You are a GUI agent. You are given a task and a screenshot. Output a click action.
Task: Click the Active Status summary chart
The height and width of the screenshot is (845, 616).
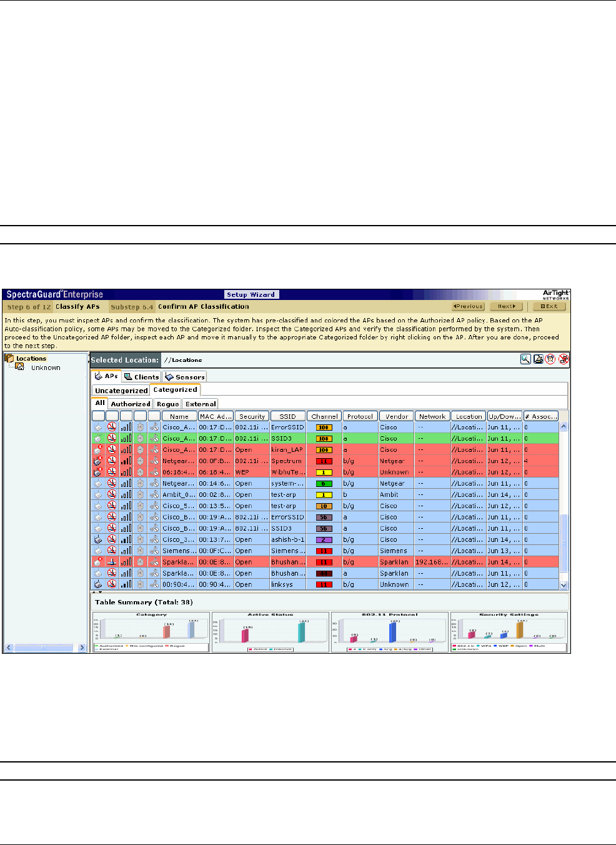270,632
